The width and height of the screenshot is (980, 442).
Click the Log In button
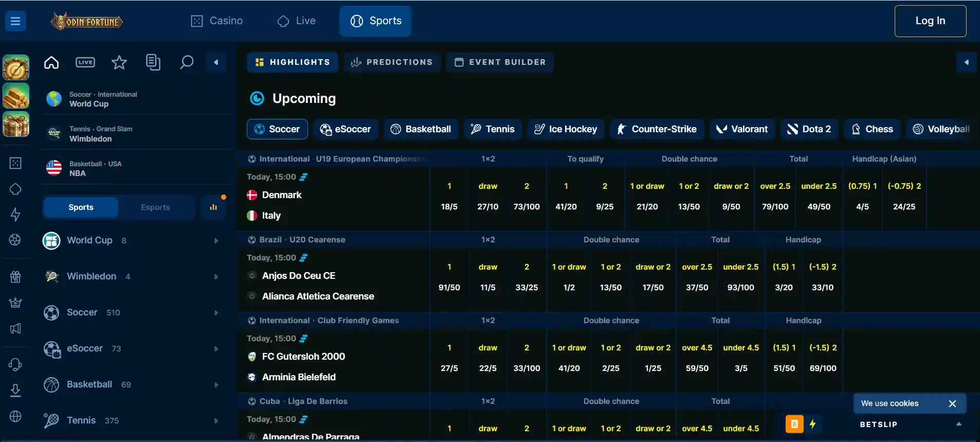coord(930,21)
